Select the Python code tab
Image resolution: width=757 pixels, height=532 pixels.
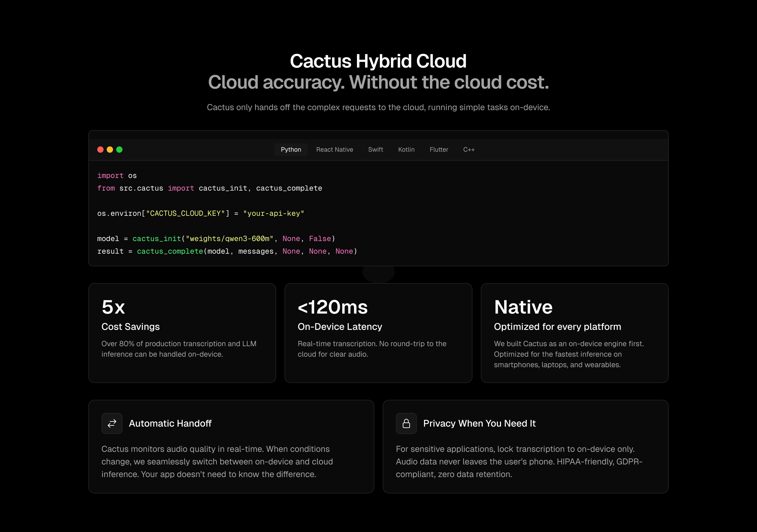click(x=291, y=150)
